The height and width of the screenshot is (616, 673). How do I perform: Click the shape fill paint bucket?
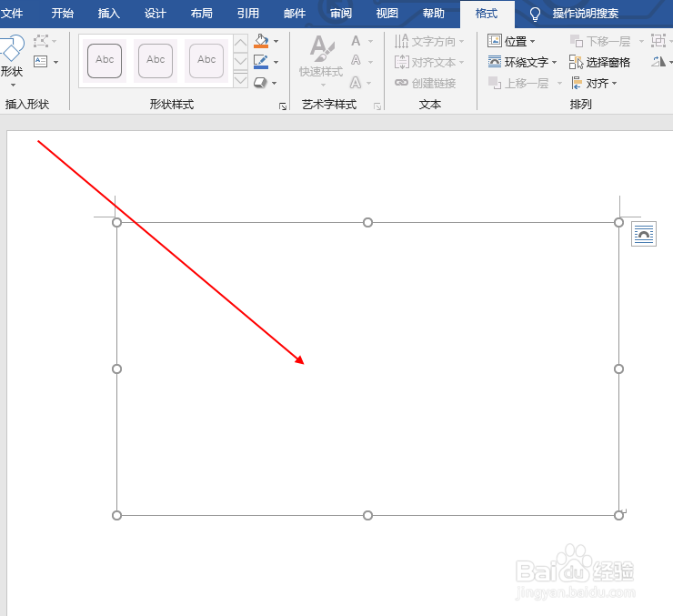261,41
